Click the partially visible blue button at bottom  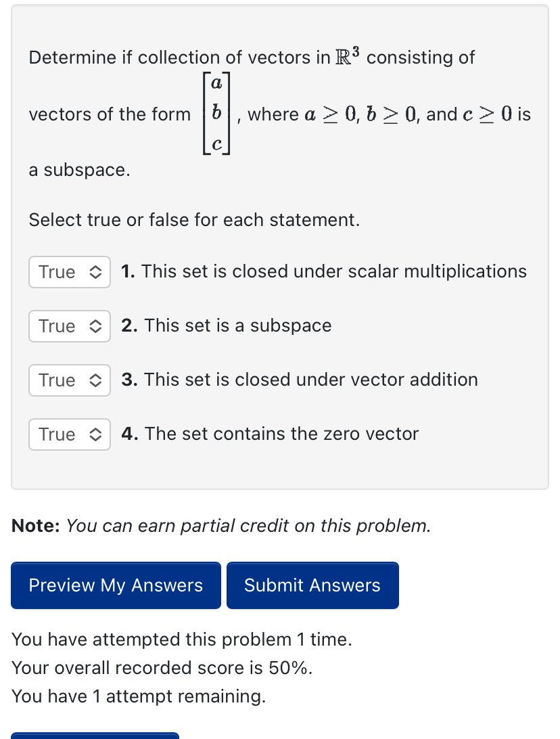(95, 736)
